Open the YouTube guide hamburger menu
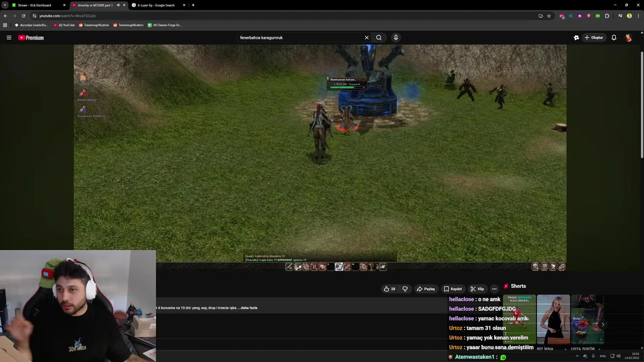 [x=9, y=38]
